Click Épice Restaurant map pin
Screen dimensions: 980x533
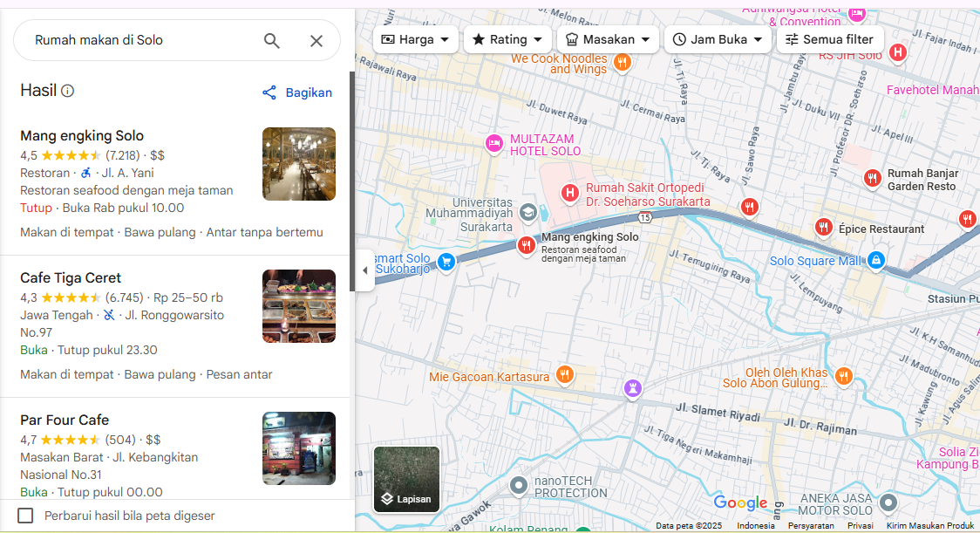(x=824, y=227)
